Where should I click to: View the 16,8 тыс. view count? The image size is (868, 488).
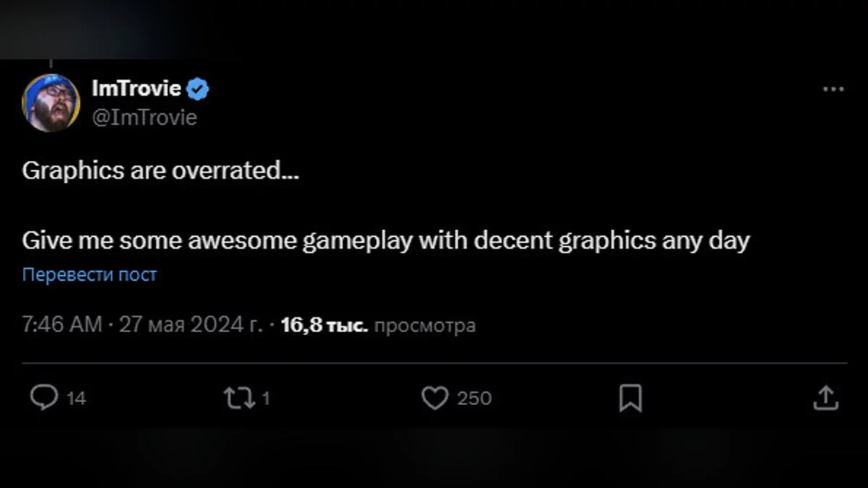[x=324, y=325]
